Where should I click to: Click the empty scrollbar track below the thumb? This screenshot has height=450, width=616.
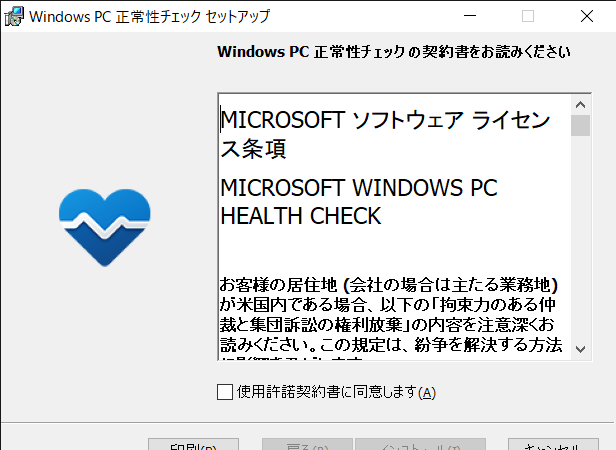pos(580,237)
